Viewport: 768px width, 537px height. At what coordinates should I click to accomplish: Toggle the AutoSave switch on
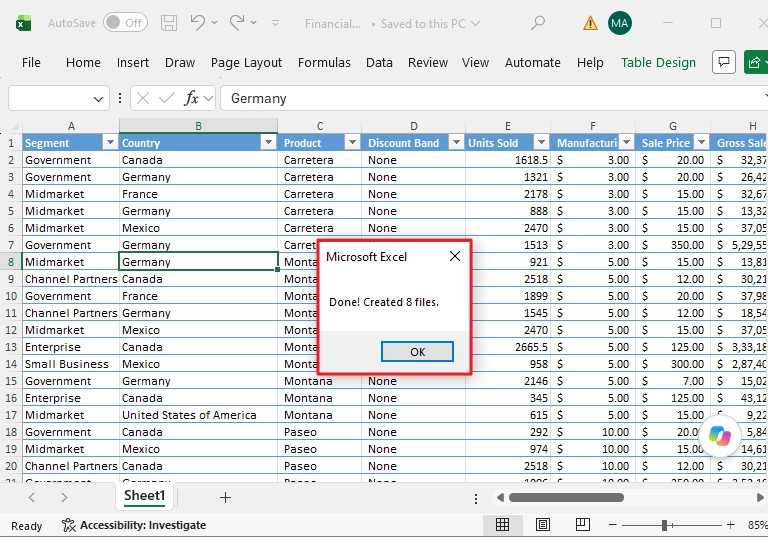point(125,23)
